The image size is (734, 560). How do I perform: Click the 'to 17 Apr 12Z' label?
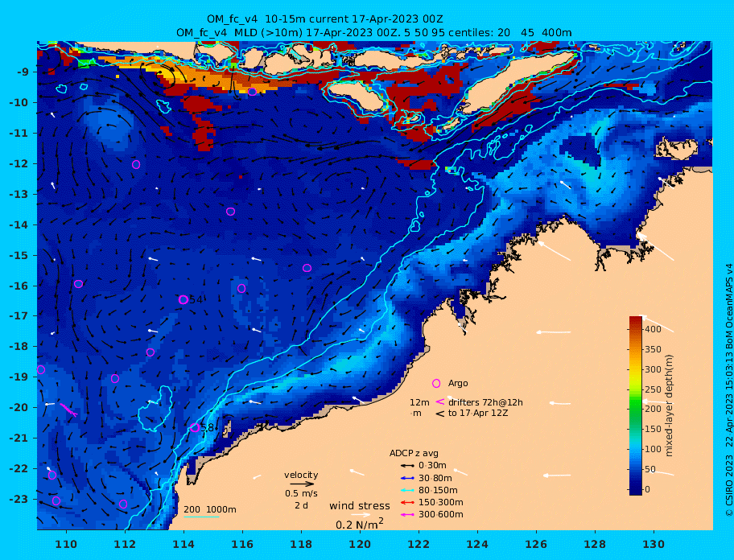coord(478,413)
